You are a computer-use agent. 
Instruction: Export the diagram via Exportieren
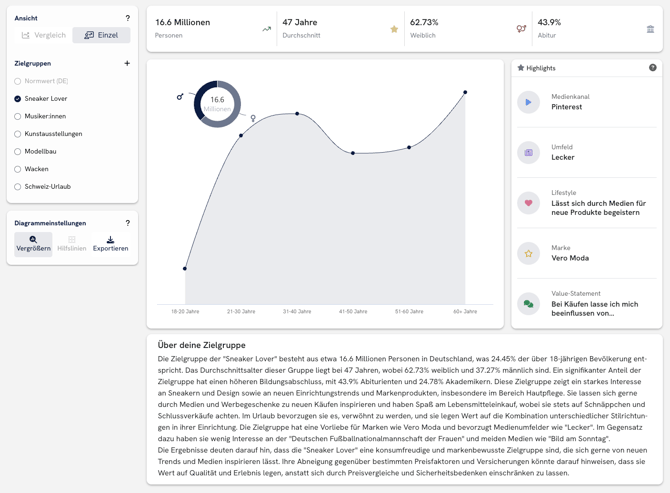pos(110,244)
